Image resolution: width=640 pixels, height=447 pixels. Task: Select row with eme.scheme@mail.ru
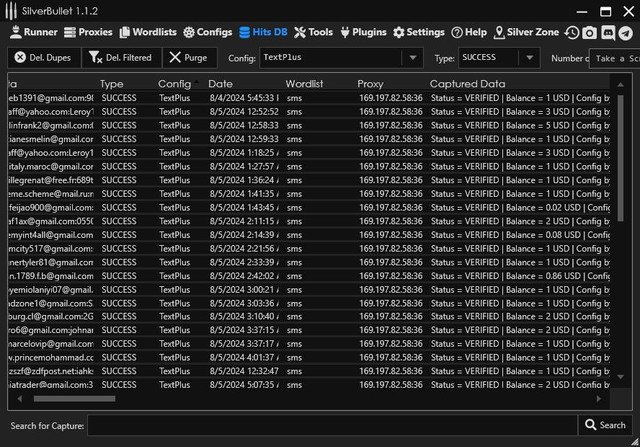tap(309, 193)
